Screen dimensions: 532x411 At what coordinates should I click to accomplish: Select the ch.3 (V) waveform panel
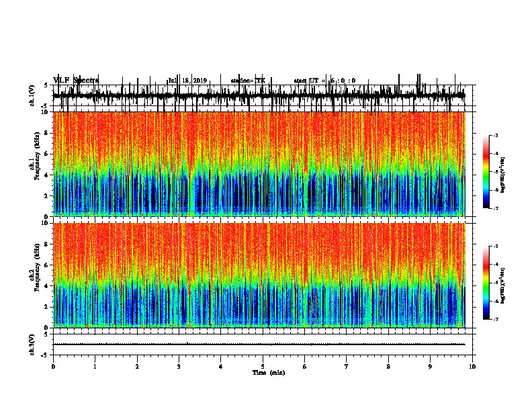[x=263, y=345]
